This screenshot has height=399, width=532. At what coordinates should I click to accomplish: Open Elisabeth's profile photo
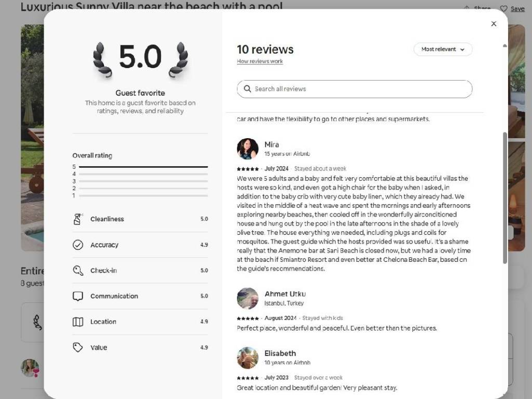pos(247,357)
